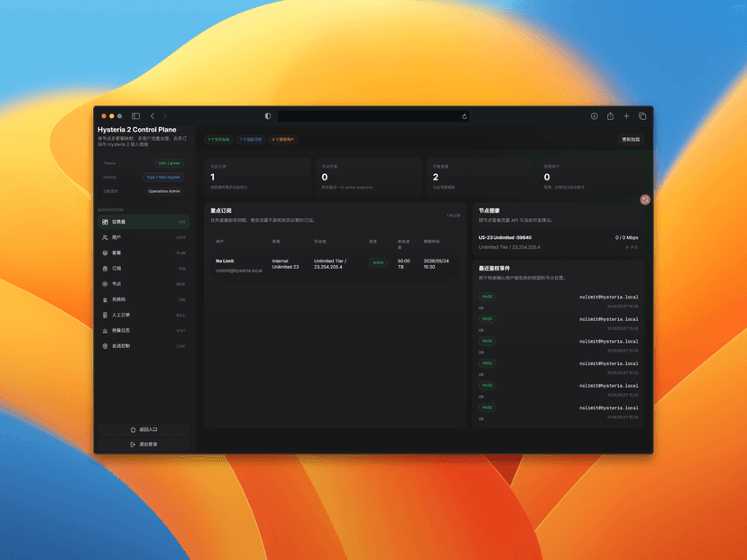Click the '50.00 TB' remaining traffic cell

point(403,264)
